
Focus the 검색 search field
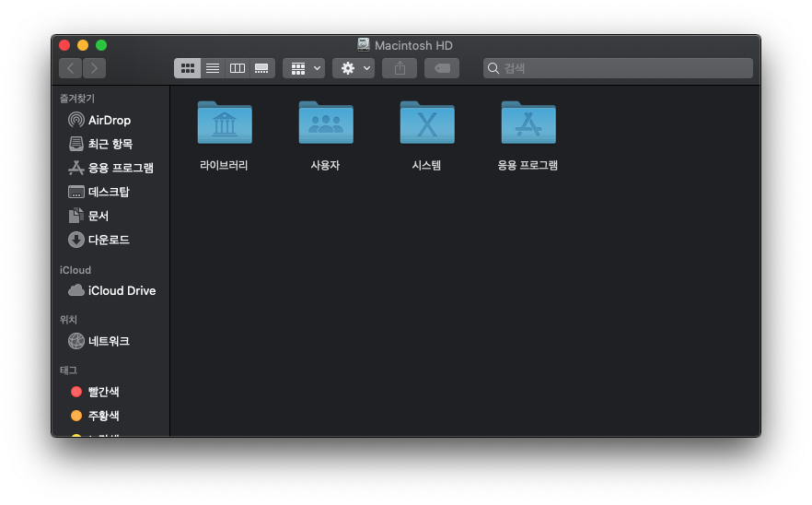[x=619, y=68]
